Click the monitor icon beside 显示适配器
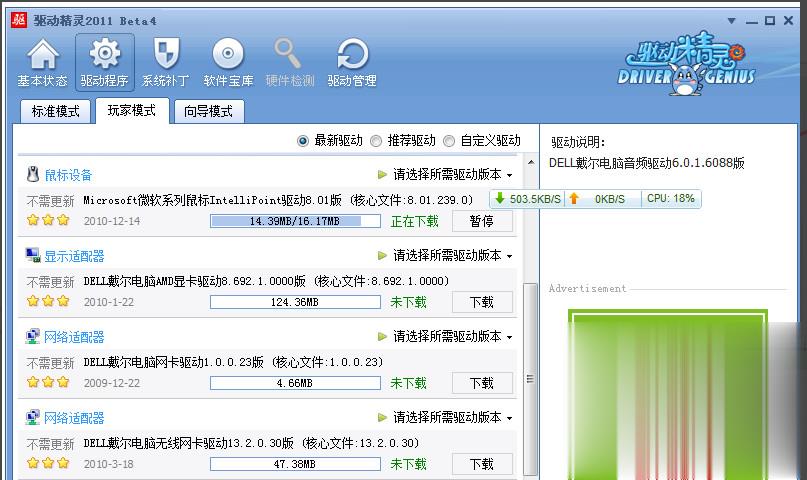Image resolution: width=807 pixels, height=480 pixels. (33, 255)
